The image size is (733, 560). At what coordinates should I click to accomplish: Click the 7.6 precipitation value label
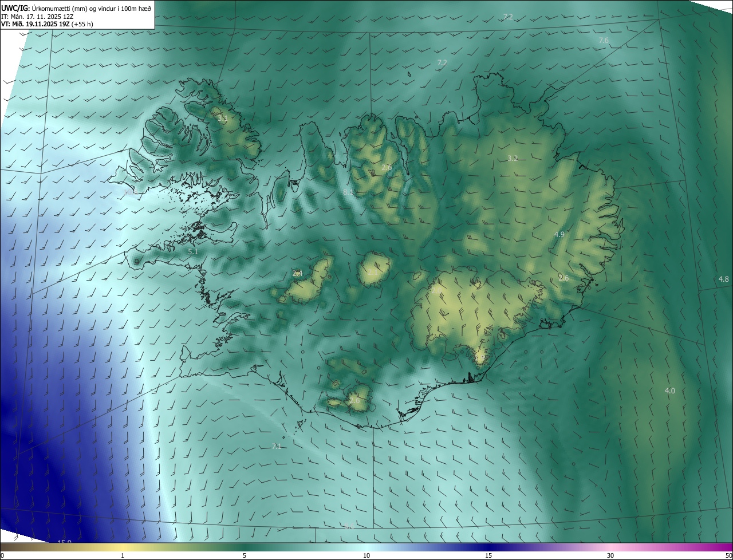[604, 40]
